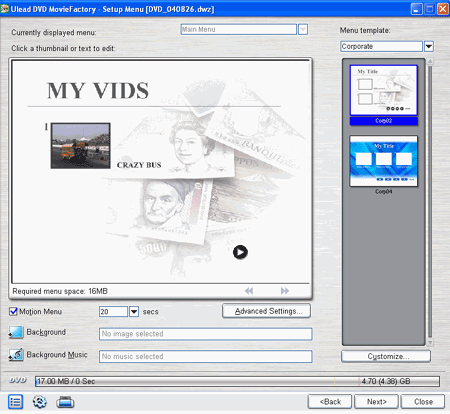Edit the MY VIDS title text
The width and height of the screenshot is (450, 414).
pos(98,91)
